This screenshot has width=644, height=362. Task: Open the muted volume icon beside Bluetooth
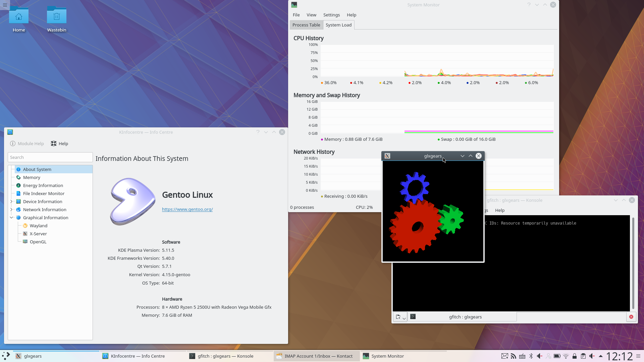(540, 356)
